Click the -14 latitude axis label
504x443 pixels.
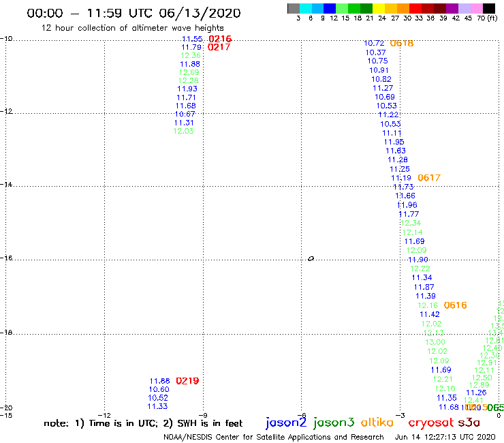(6, 185)
